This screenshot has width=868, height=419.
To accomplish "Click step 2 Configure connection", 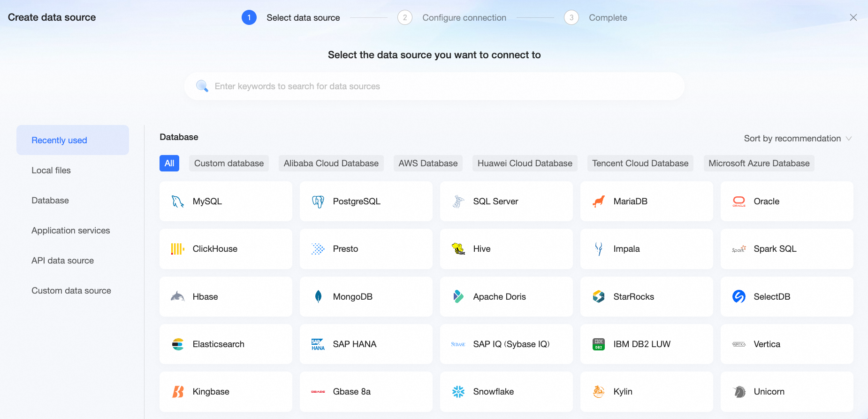I will 452,18.
